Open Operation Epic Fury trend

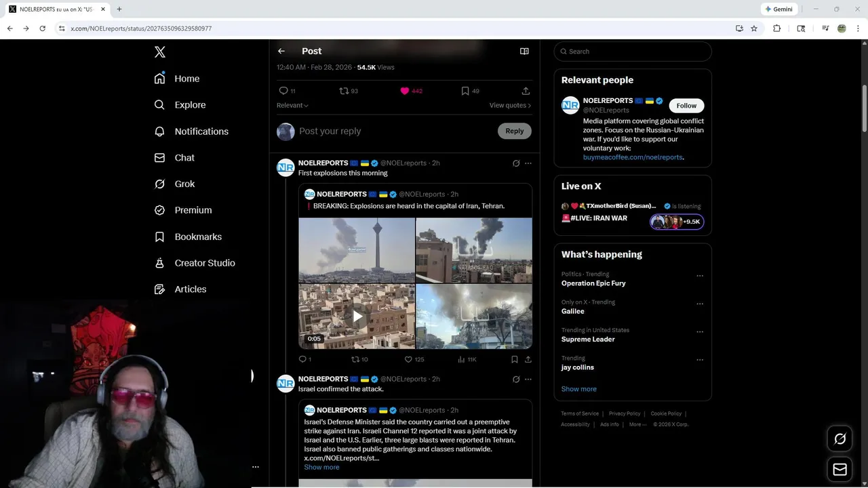point(593,284)
